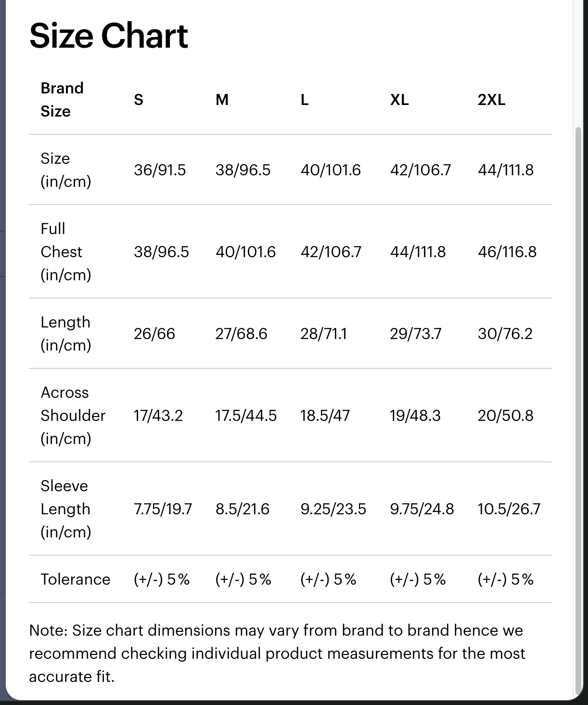Click the 42/106.7 full chest value
This screenshot has width=588, height=705.
point(331,252)
